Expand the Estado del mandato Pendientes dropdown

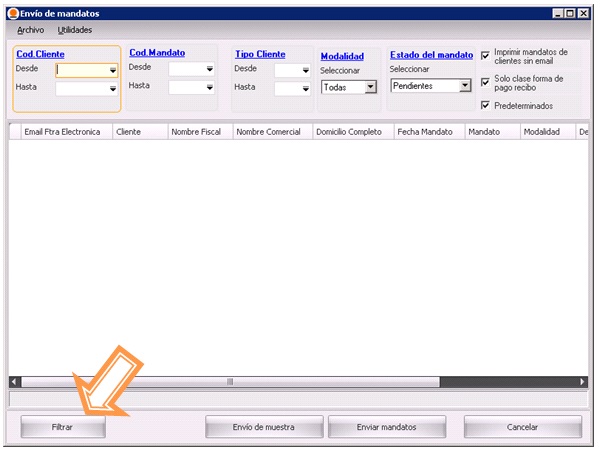[x=464, y=87]
